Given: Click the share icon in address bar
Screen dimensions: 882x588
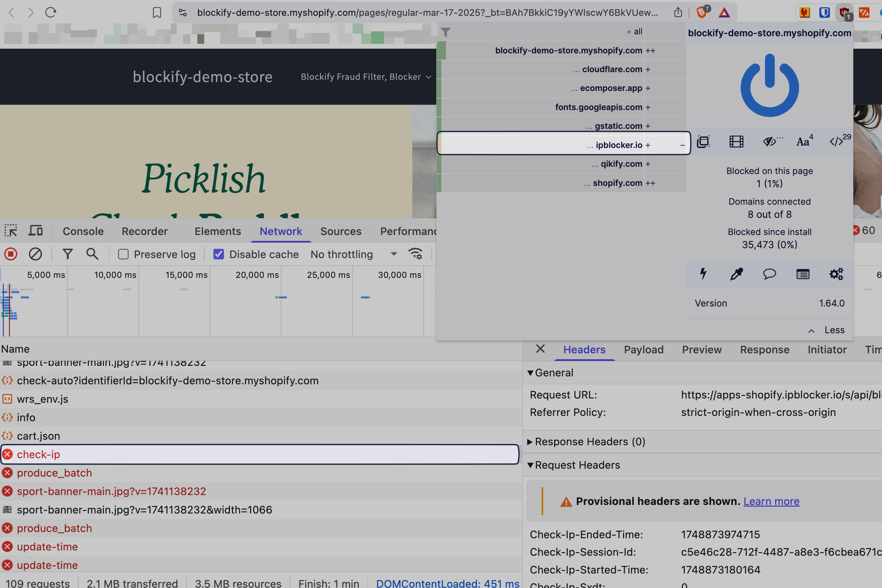Looking at the screenshot, I should (x=678, y=13).
